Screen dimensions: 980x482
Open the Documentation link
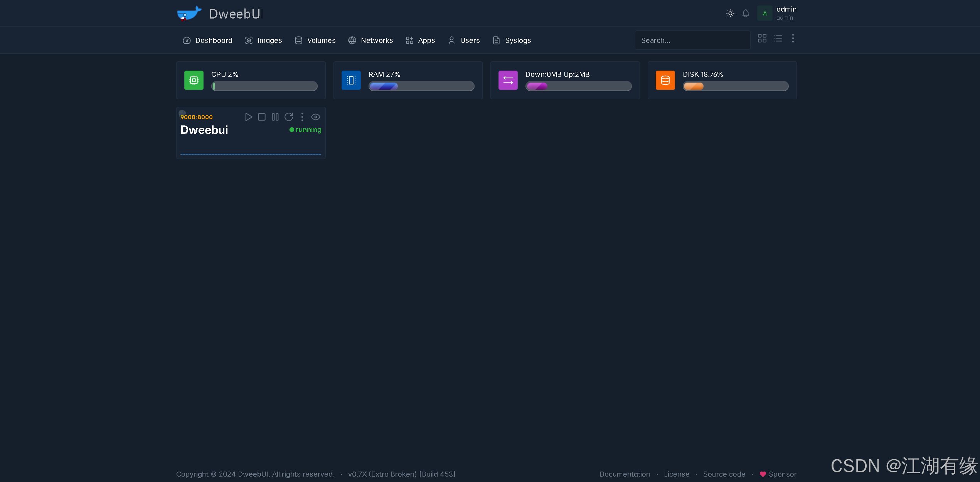click(x=625, y=474)
